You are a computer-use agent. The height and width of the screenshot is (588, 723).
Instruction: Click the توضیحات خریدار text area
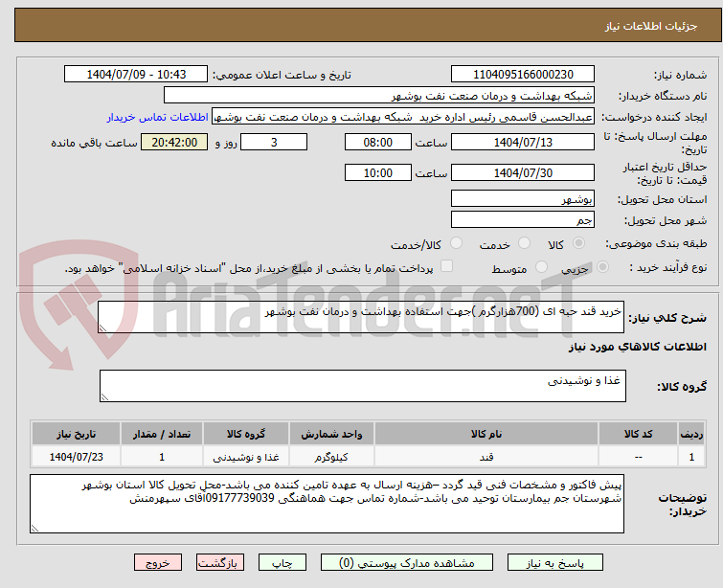[x=327, y=504]
